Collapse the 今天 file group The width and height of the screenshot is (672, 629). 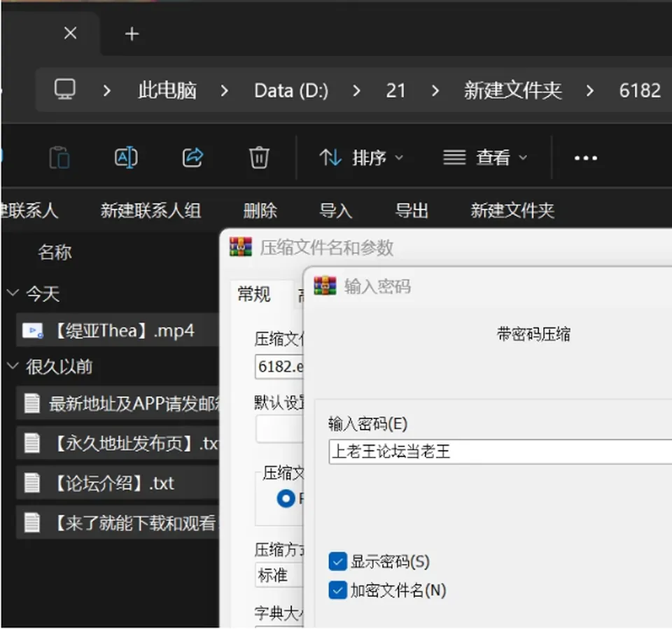click(x=13, y=293)
